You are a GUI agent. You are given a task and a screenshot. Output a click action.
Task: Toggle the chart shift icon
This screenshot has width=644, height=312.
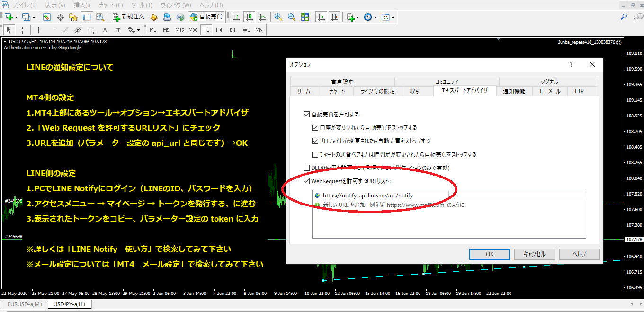pos(335,17)
